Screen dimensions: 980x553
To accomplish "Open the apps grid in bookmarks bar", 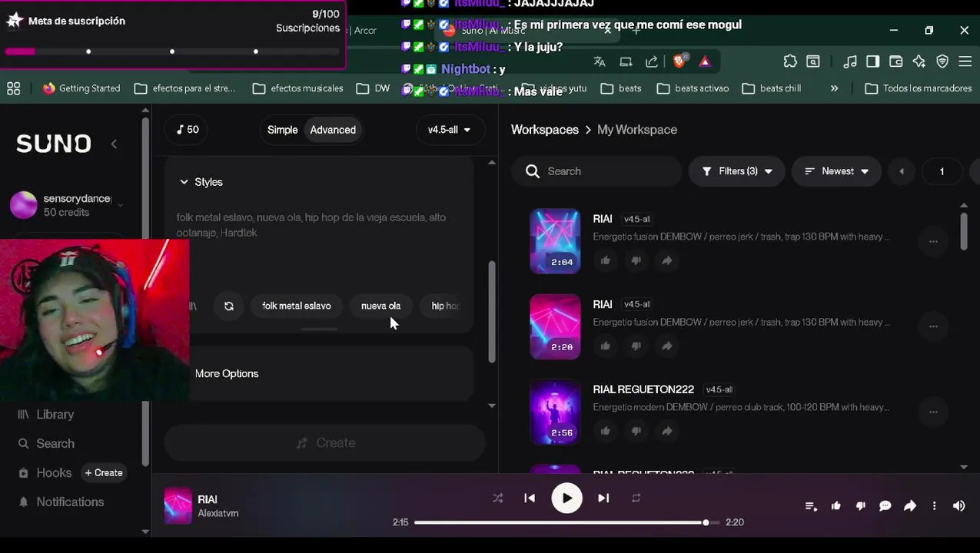I will click(x=13, y=88).
